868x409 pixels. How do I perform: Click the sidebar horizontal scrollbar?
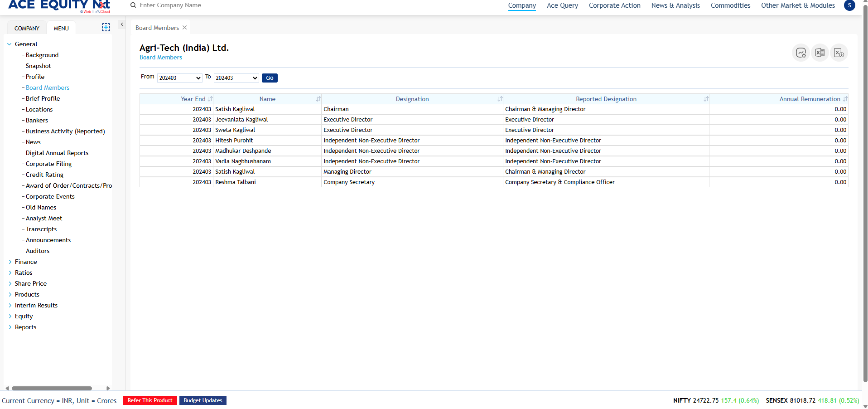(x=52, y=388)
